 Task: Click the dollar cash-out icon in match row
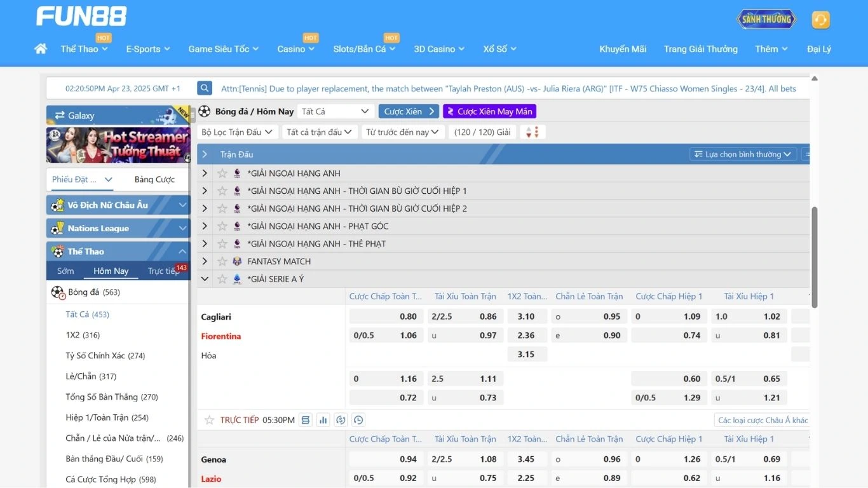pos(341,420)
